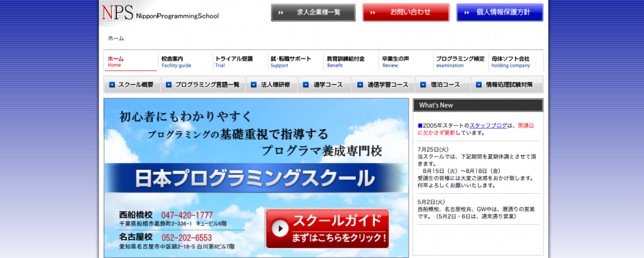Open the プログラミング言語一覧 submenu item
The height and width of the screenshot is (258, 644).
[x=204, y=84]
